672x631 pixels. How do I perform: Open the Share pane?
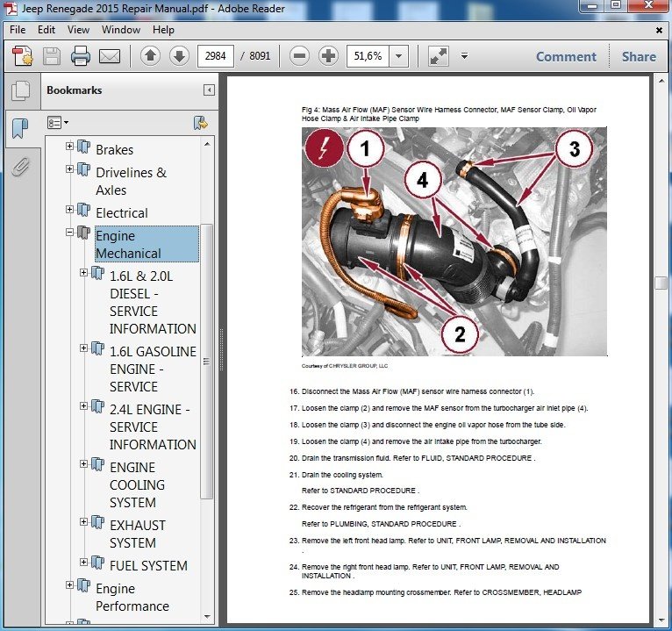pos(639,56)
